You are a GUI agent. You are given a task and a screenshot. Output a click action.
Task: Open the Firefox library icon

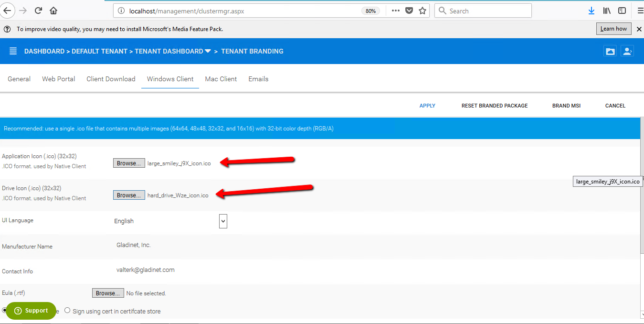(607, 11)
